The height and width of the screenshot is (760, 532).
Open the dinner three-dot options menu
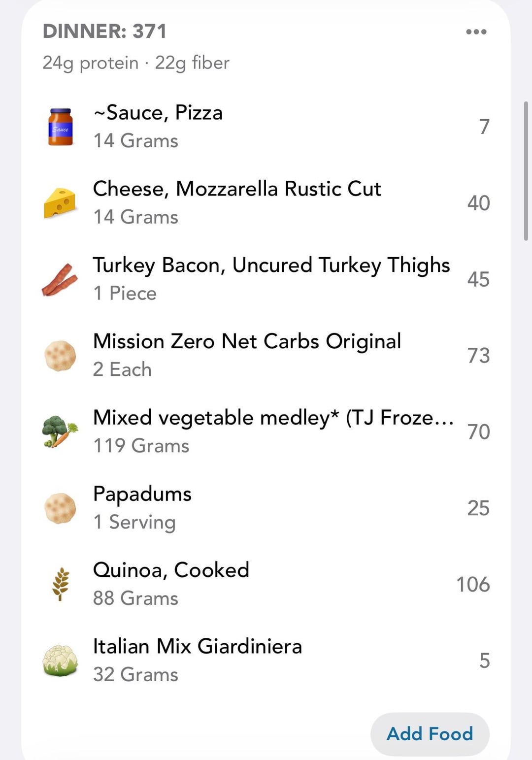pos(476,32)
